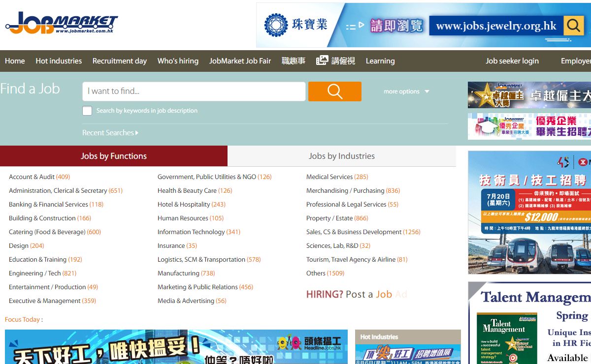Open Sales, CS & Business Development jobs
The height and width of the screenshot is (364, 591).
click(363, 232)
